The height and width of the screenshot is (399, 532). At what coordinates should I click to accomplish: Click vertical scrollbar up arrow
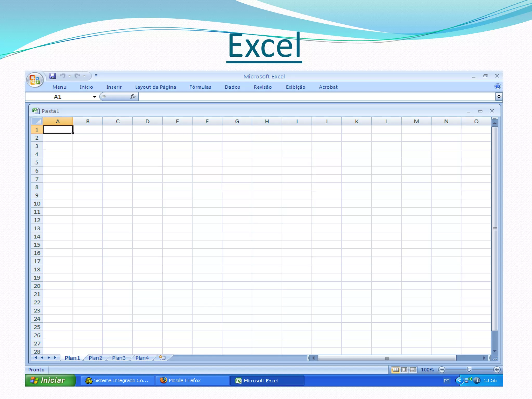tap(495, 123)
